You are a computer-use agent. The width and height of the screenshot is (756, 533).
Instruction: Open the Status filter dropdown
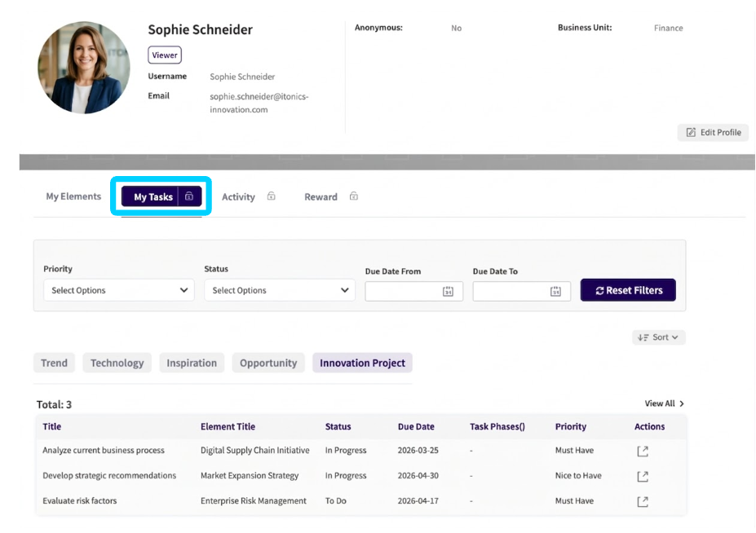coord(279,290)
